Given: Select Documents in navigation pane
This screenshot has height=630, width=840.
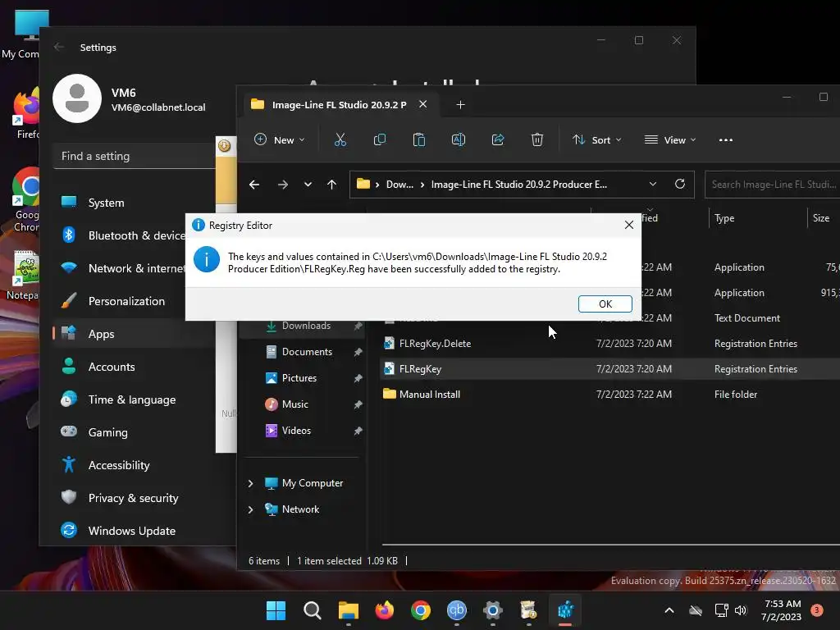Looking at the screenshot, I should click(305, 352).
